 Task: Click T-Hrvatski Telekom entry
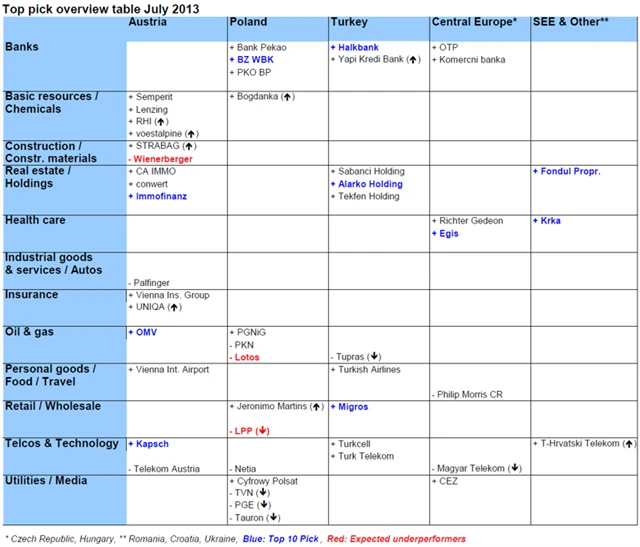584,443
